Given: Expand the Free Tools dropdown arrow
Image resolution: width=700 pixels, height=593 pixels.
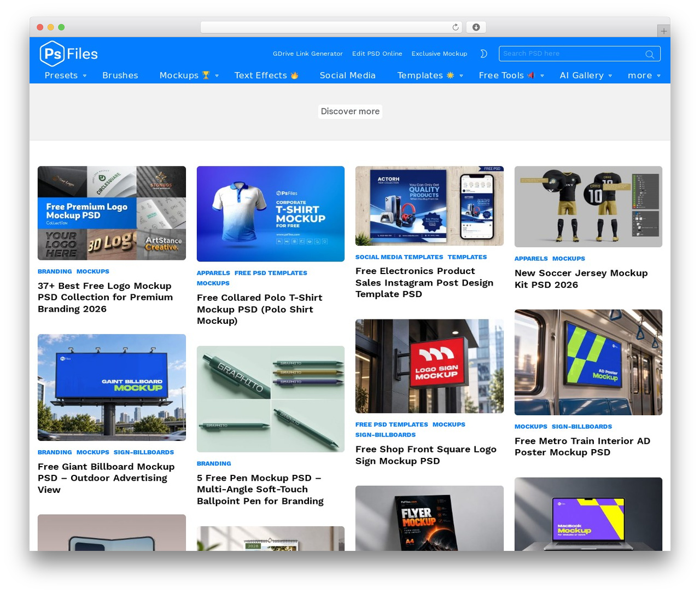Looking at the screenshot, I should point(542,76).
